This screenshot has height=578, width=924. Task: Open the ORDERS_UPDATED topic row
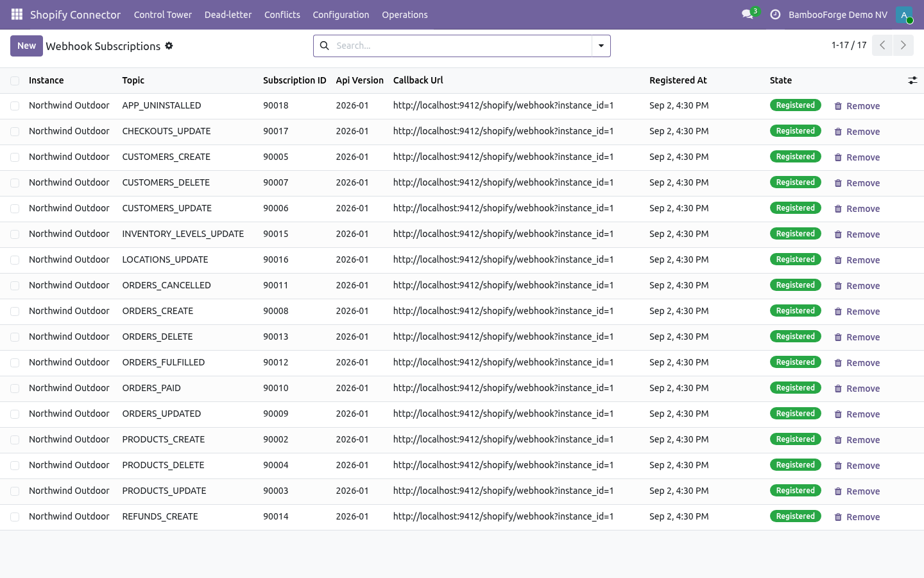pyautogui.click(x=162, y=414)
